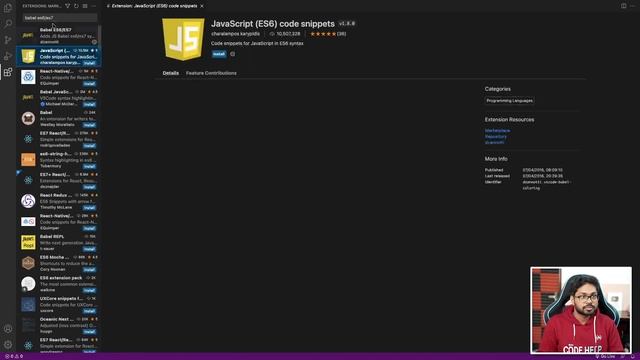Viewport: 640px width, 360px height.
Task: Open the Accounts icon in activity bar
Action: click(8, 329)
